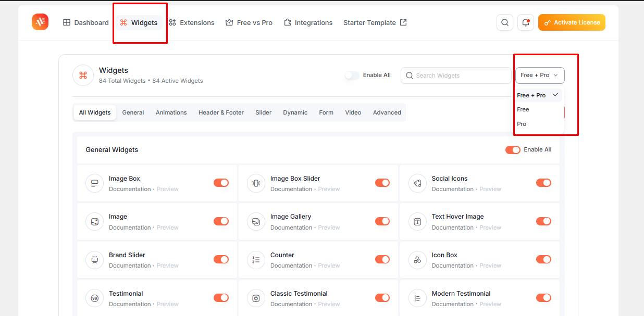Image resolution: width=644 pixels, height=316 pixels.
Task: Turn off the Image Gallery toggle
Action: 382,221
